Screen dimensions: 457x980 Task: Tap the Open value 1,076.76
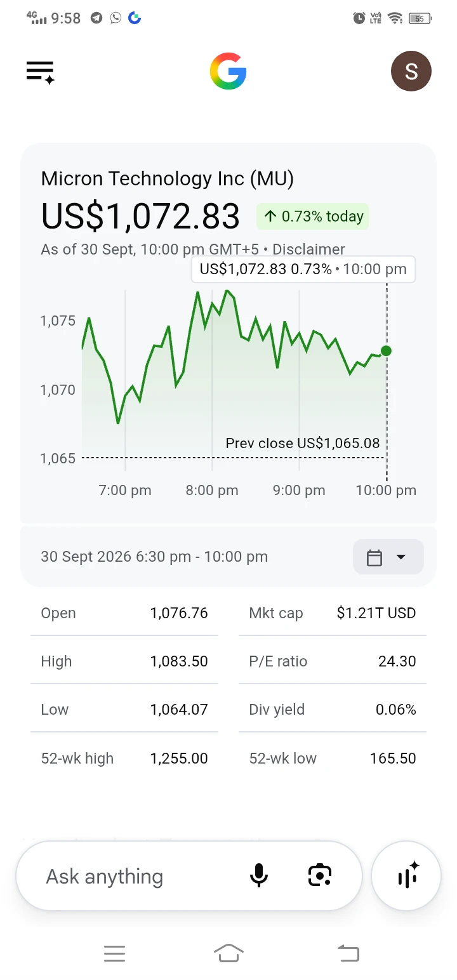click(179, 613)
